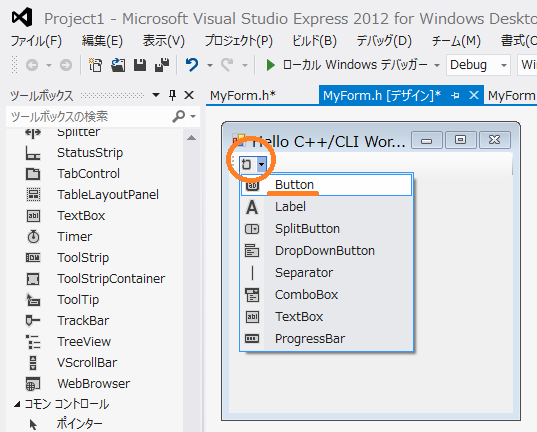Screen dimensions: 537x432
Task: Open the チーム(M) menu
Action: (456, 41)
